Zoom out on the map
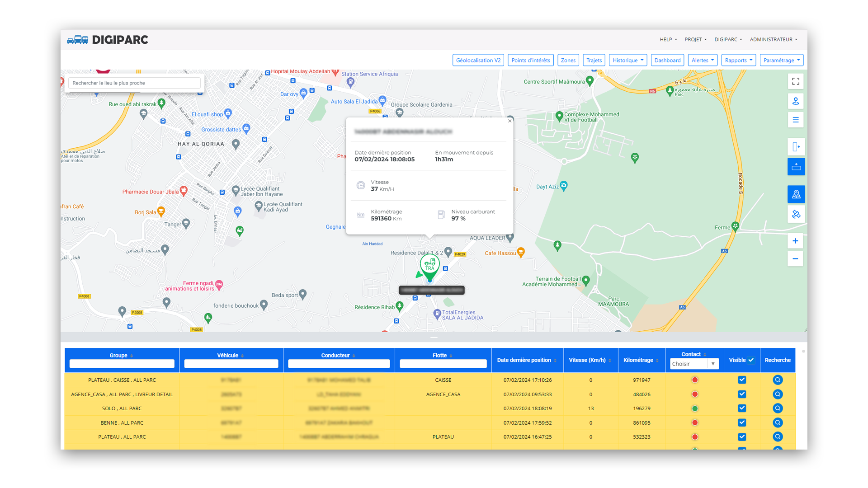 coord(795,259)
